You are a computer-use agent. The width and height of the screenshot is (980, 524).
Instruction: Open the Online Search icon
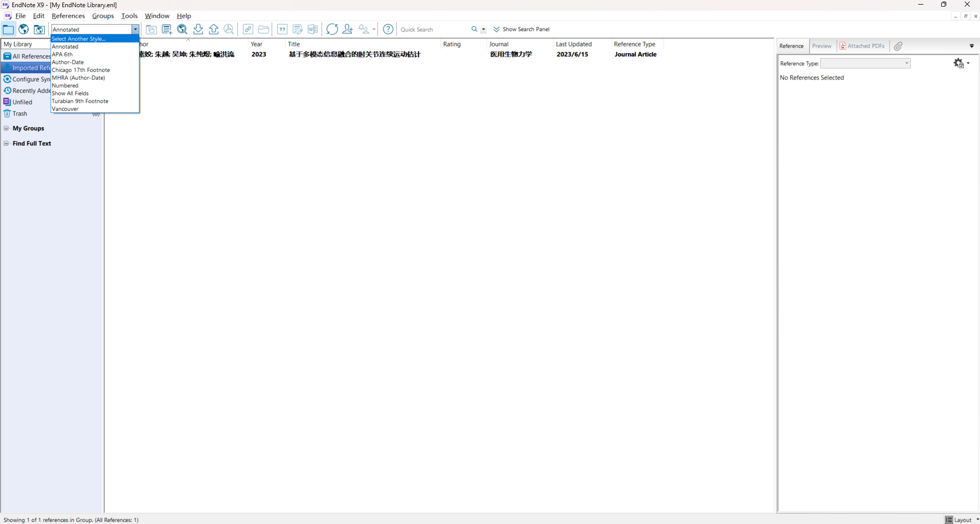click(x=182, y=30)
